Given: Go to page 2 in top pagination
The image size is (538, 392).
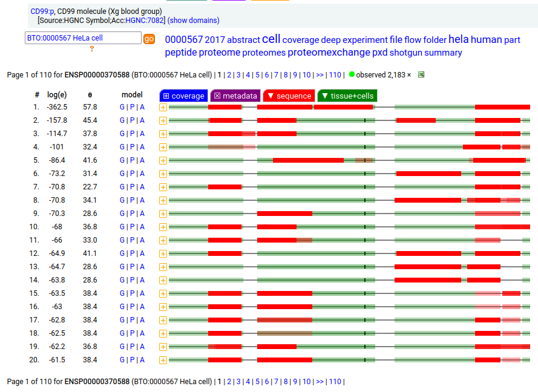Looking at the screenshot, I should coord(229,75).
